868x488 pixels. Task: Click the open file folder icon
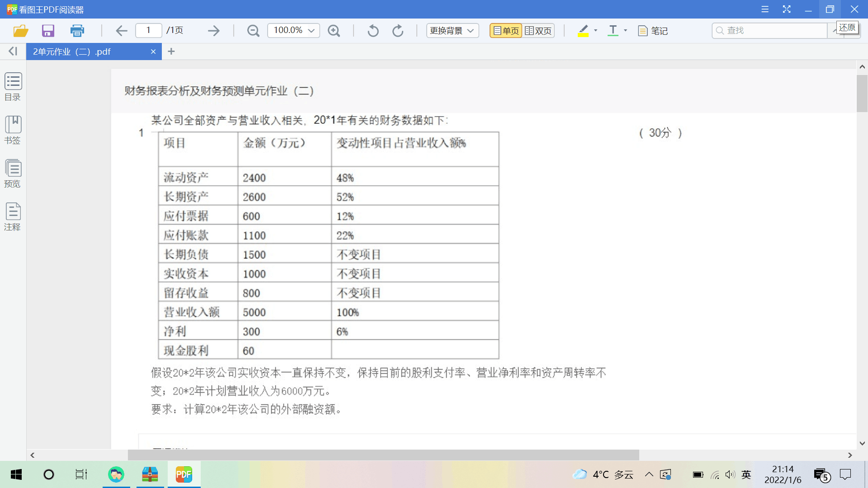[x=21, y=31]
